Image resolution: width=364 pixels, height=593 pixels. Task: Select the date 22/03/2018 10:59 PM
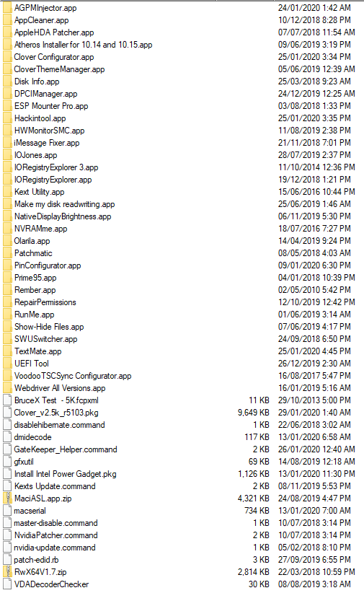tap(316, 572)
